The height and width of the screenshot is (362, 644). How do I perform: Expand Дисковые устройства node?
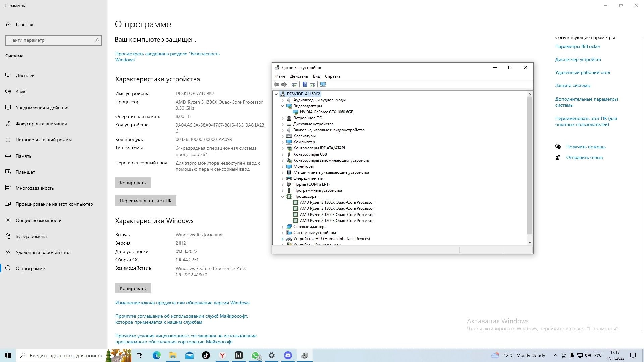pos(282,124)
